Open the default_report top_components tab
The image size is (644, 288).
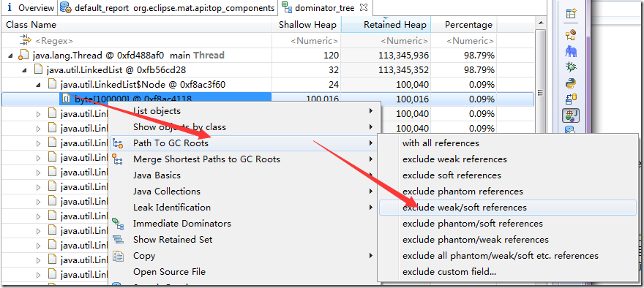pos(167,8)
